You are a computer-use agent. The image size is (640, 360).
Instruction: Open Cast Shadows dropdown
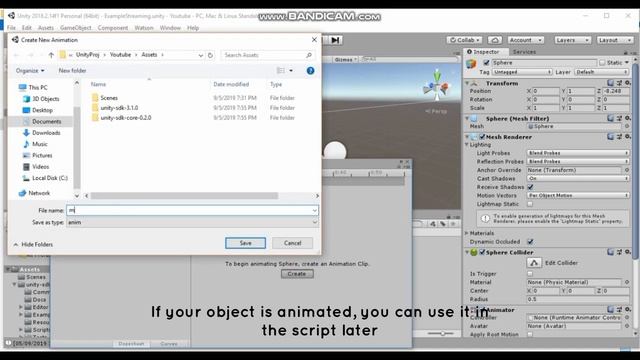(578, 178)
